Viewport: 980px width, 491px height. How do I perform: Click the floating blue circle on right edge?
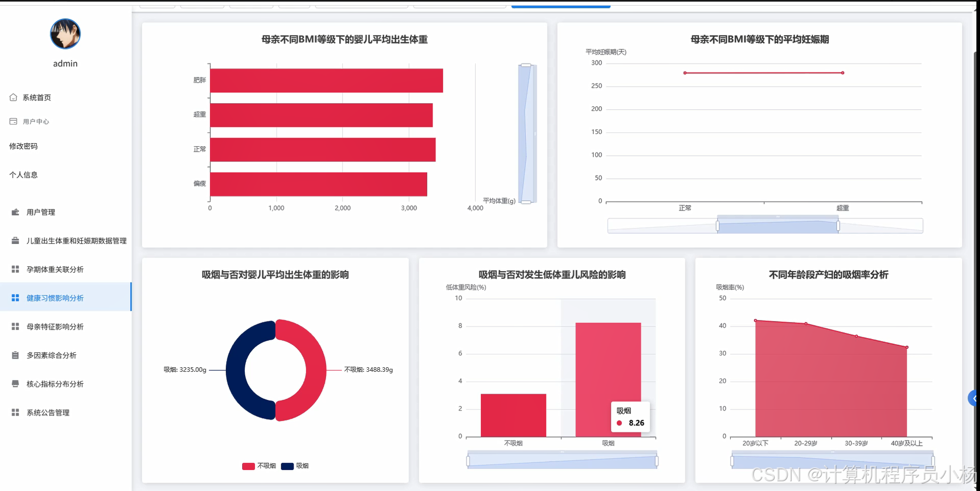(974, 398)
